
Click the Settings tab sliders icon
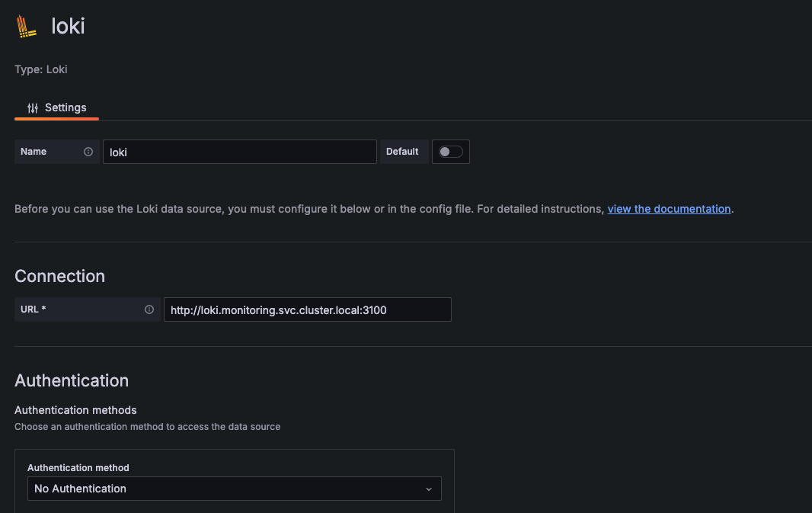coord(33,107)
